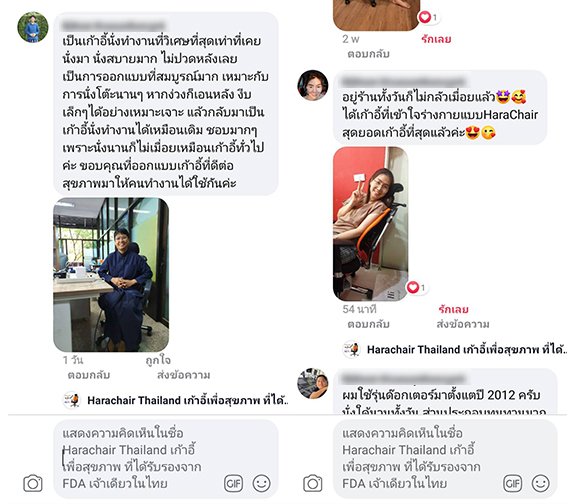Expand Harachair Thailand reply under right comment

pos(455,349)
